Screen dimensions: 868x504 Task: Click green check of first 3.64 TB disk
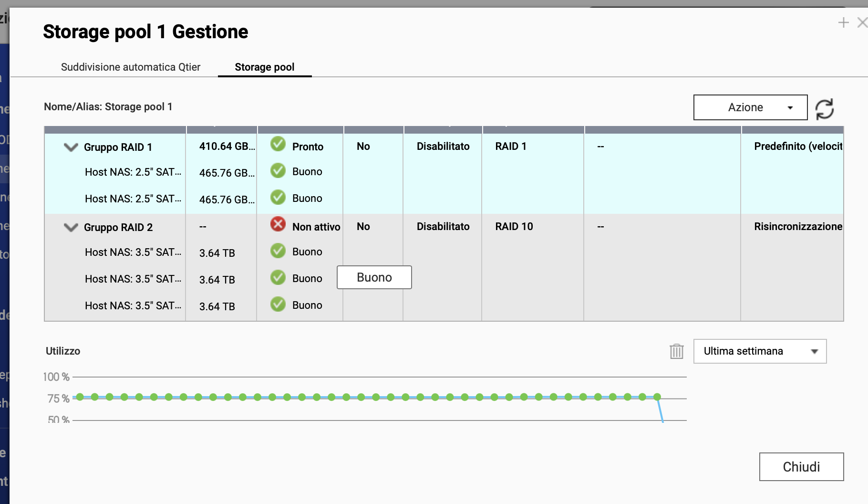(278, 251)
